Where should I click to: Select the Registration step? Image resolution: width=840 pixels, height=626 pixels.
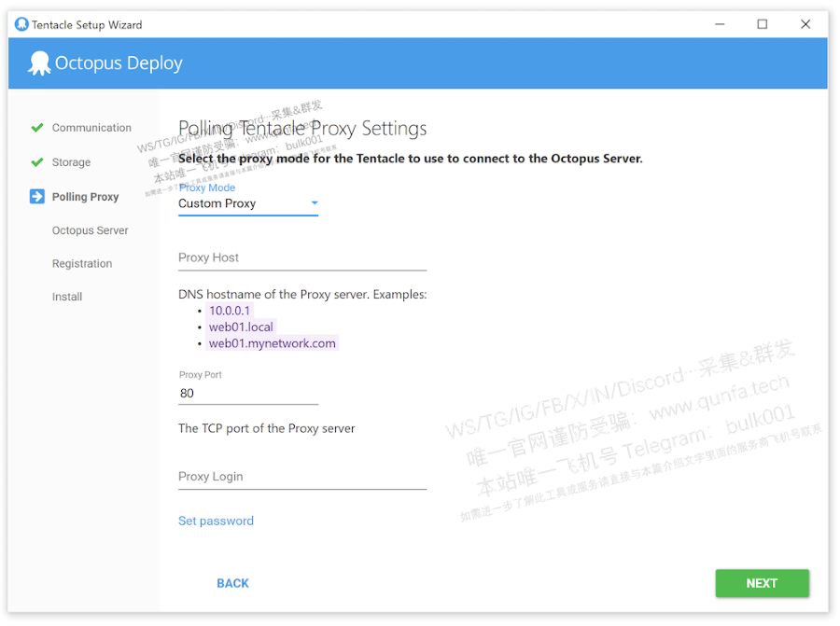point(82,263)
